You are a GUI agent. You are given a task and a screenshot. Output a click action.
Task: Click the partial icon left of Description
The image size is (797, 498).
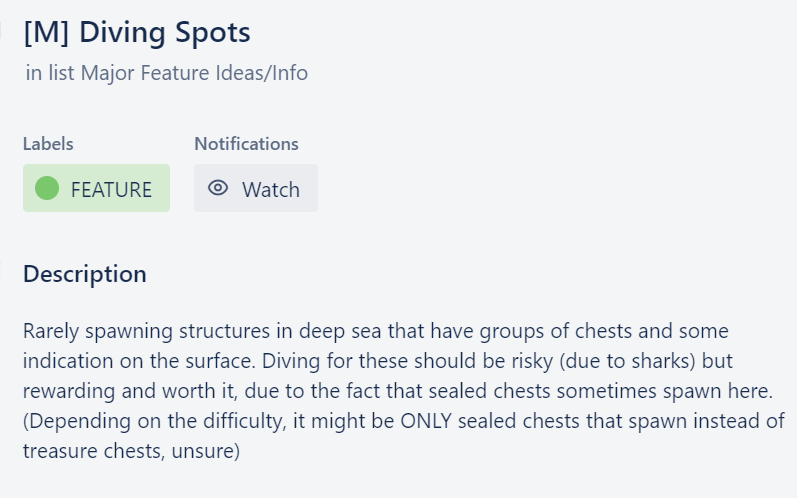tap(1, 269)
